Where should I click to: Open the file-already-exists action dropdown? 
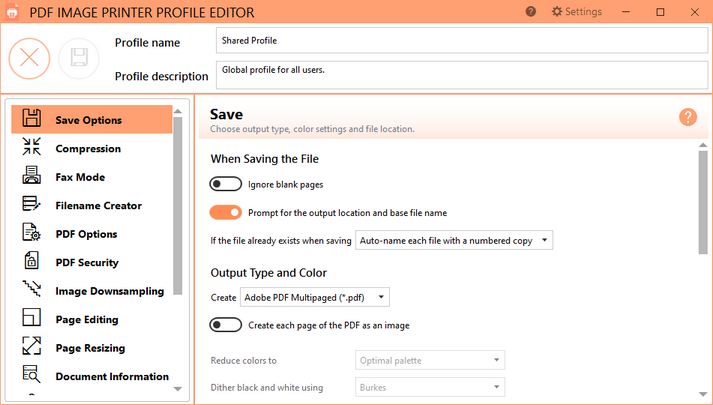[x=454, y=240]
